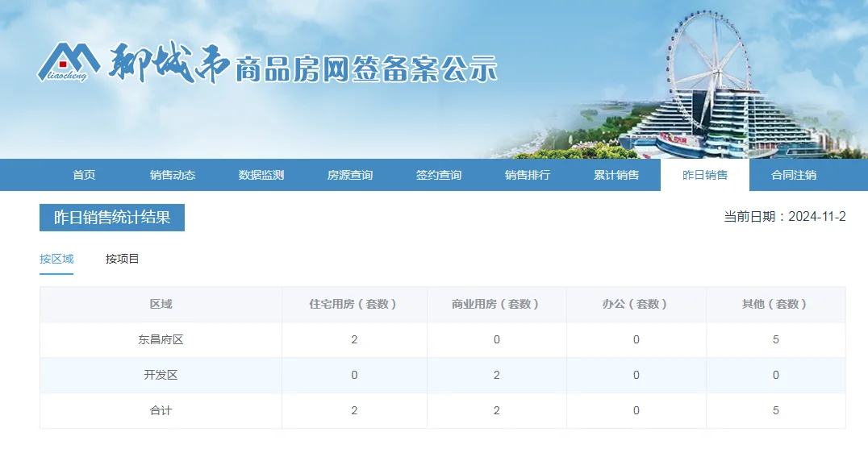
Task: Open 合同注销 in navigation bar
Action: click(x=794, y=175)
